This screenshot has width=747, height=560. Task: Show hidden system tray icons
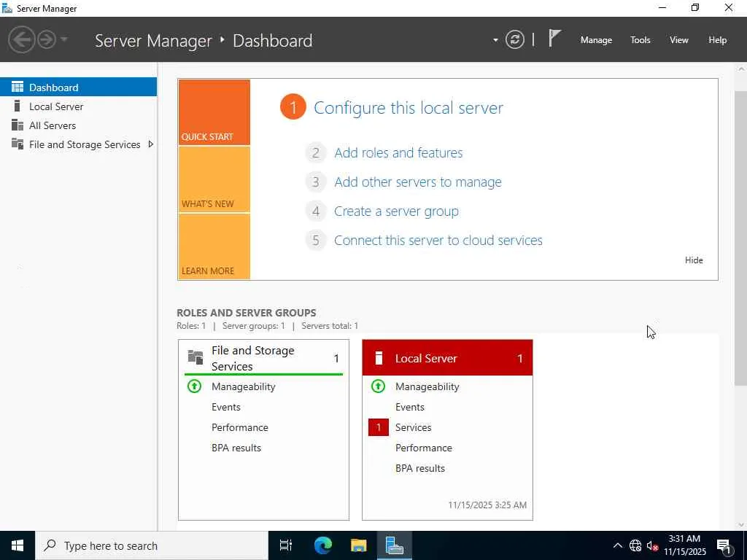[x=617, y=545]
